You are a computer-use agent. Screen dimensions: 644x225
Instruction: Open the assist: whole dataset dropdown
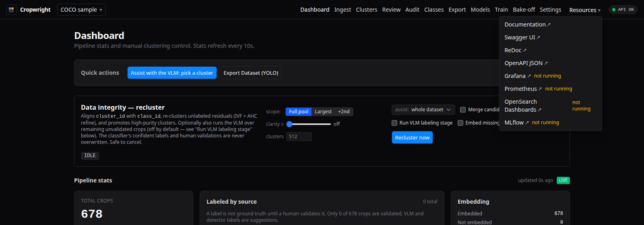click(x=423, y=110)
